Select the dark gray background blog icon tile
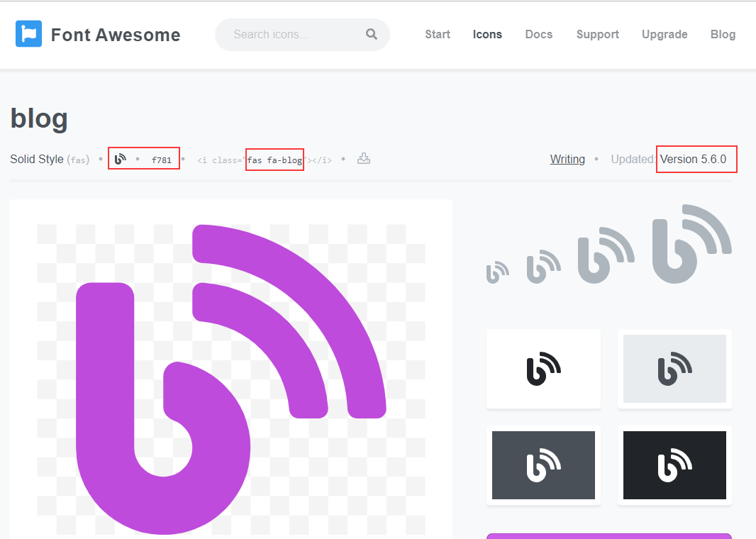The image size is (756, 539). pos(543,465)
